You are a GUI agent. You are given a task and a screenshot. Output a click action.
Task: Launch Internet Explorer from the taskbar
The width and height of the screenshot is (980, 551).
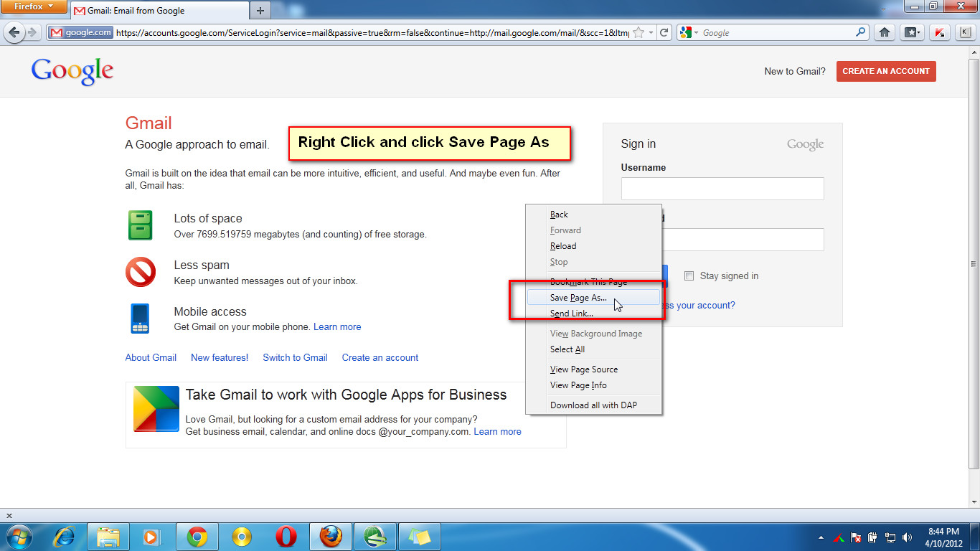[x=65, y=537]
